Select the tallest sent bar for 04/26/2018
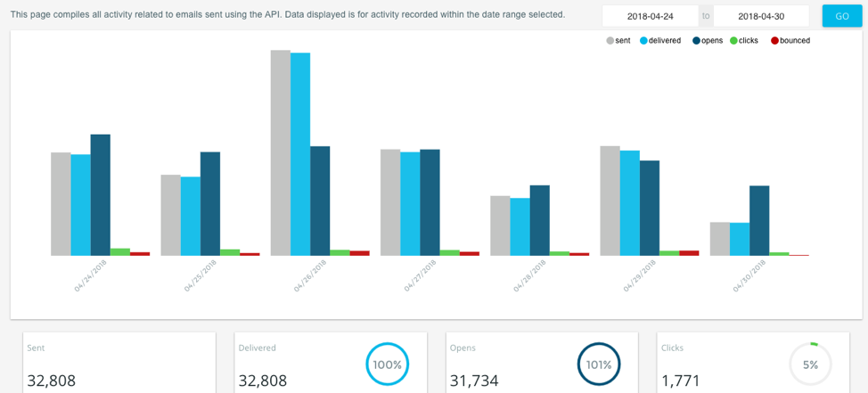Viewport: 868px width, 393px height. click(281, 153)
